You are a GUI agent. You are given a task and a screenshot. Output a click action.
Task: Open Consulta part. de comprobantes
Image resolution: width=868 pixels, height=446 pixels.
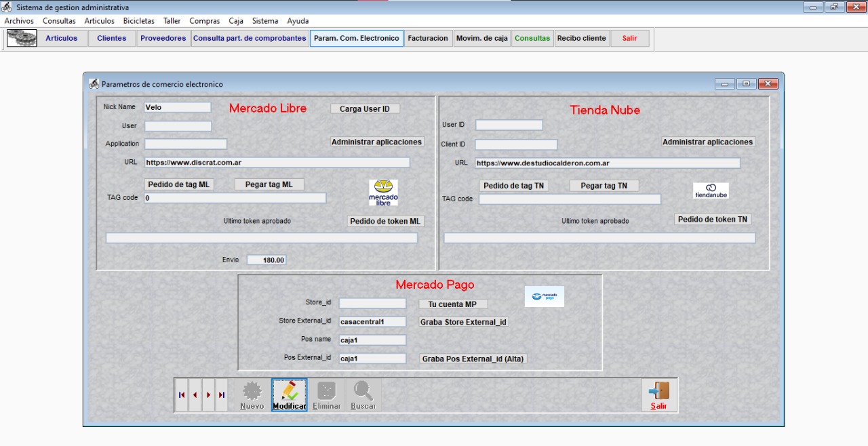coord(250,38)
